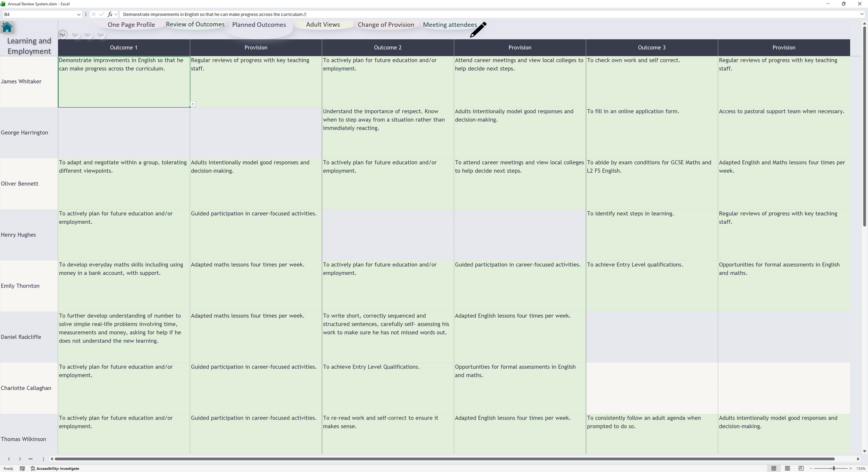The width and height of the screenshot is (868, 472).
Task: Zoom out with minus button
Action: pyautogui.click(x=811, y=469)
